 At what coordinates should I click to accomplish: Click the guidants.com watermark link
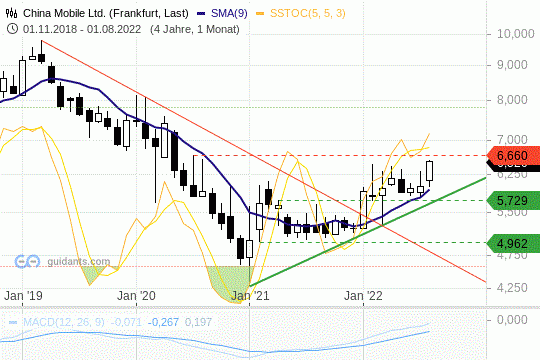click(79, 262)
